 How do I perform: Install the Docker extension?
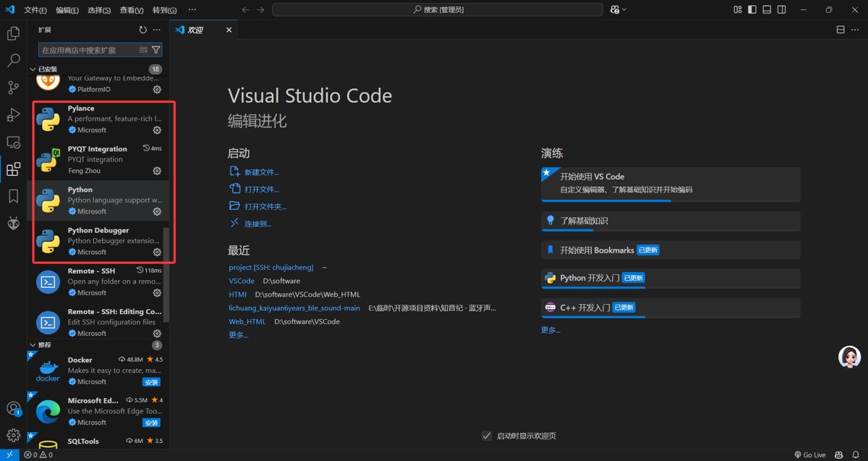tap(151, 382)
